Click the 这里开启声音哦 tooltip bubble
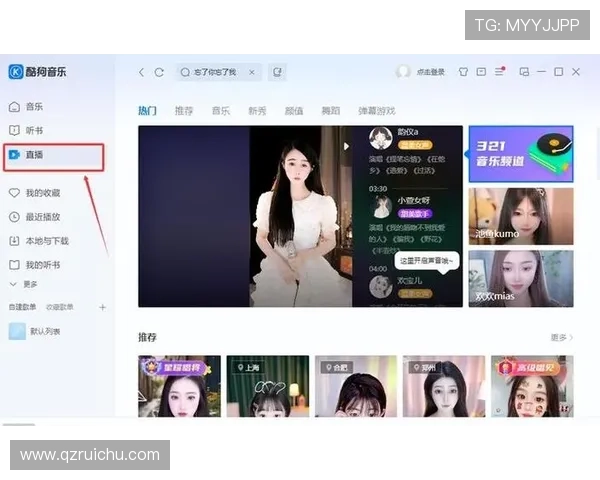The image size is (600, 480). point(427,261)
